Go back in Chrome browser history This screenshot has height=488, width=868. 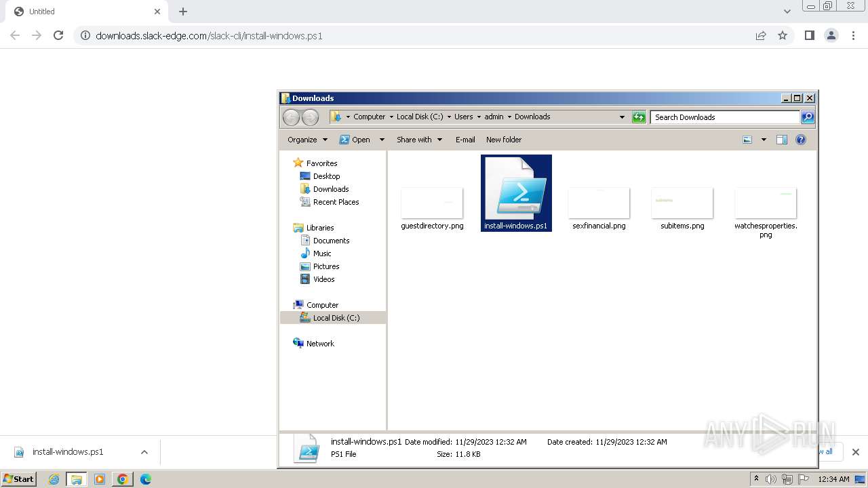[x=15, y=35]
